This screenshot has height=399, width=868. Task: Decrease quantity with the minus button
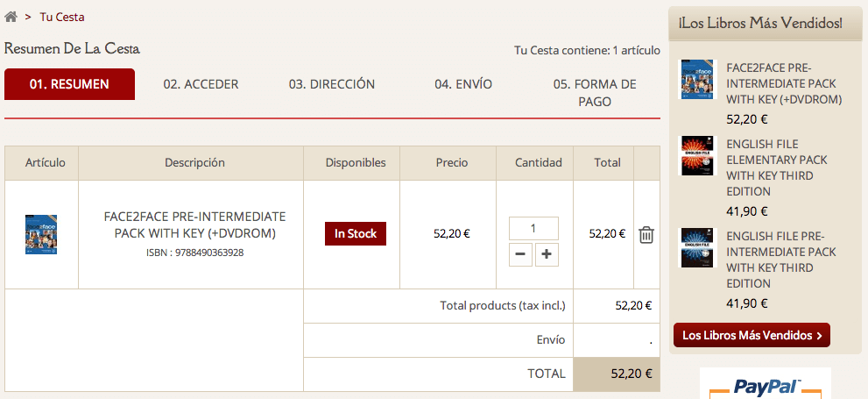point(519,254)
